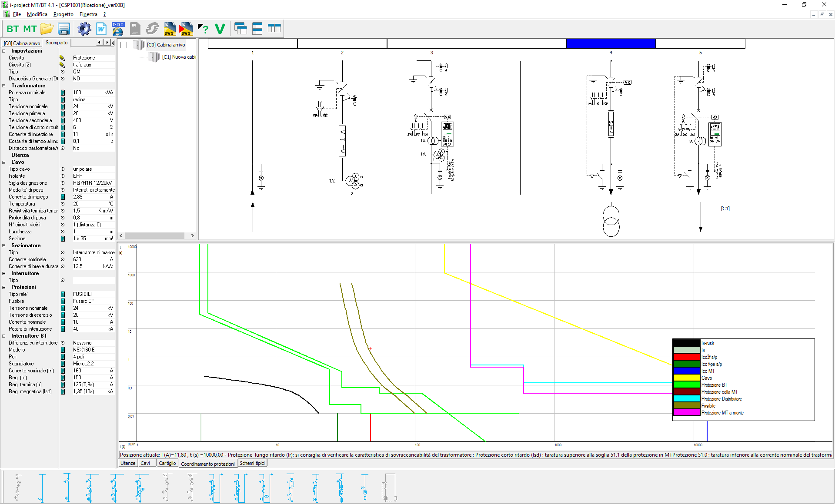Click the BT low-voltage project icon
835x504 pixels.
[x=13, y=29]
